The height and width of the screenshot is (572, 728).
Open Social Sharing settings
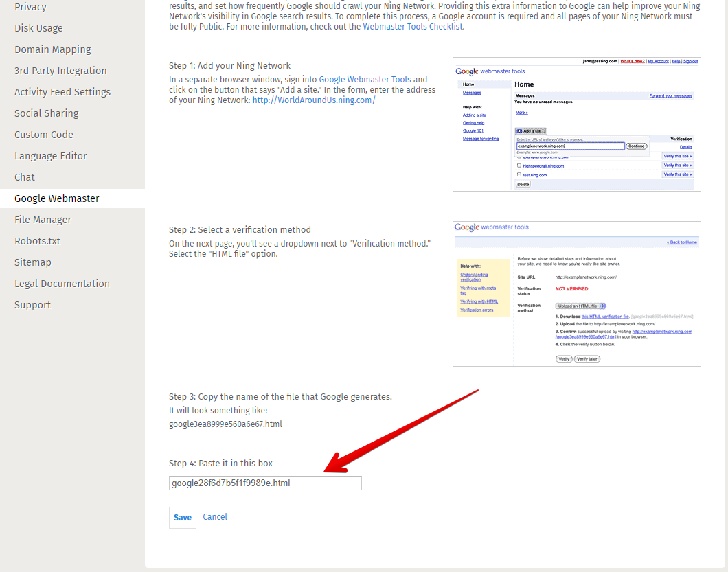(x=47, y=114)
